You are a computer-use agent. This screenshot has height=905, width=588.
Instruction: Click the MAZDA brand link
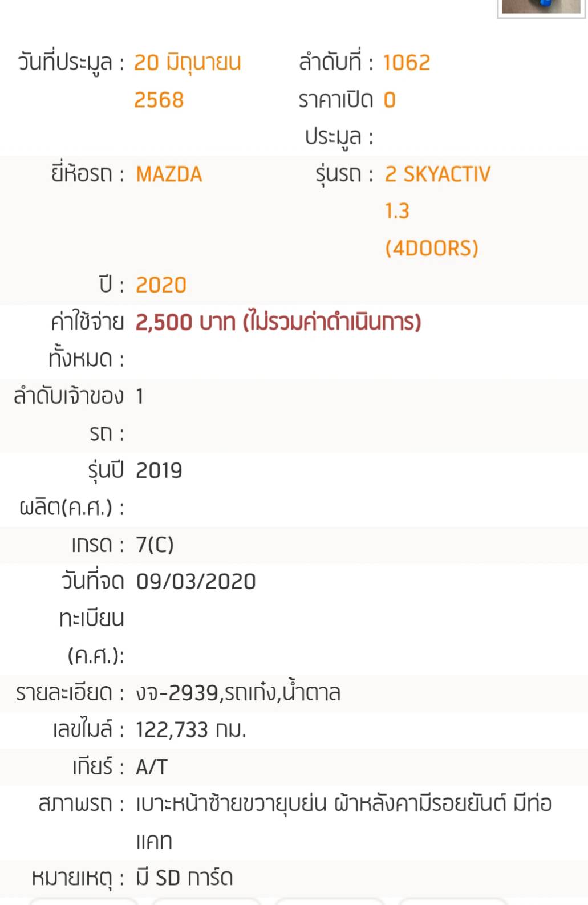169,174
